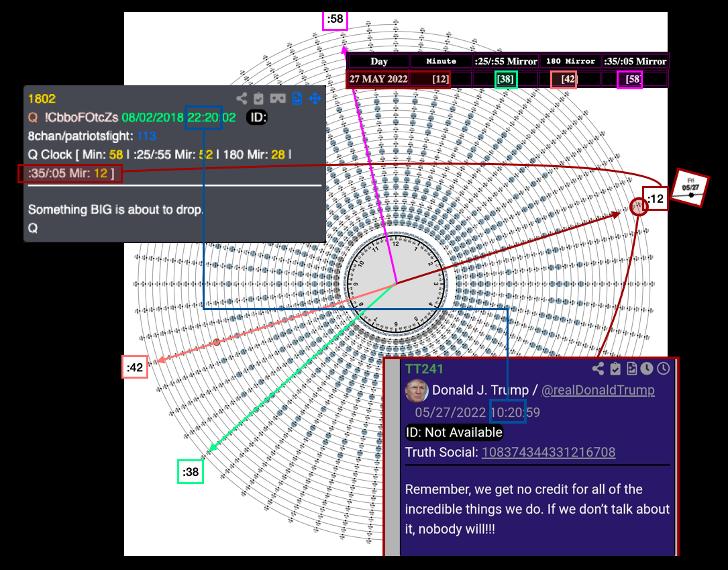The width and height of the screenshot is (728, 570).
Task: Click the 27 MAY 2022 table cell
Action: (x=378, y=79)
